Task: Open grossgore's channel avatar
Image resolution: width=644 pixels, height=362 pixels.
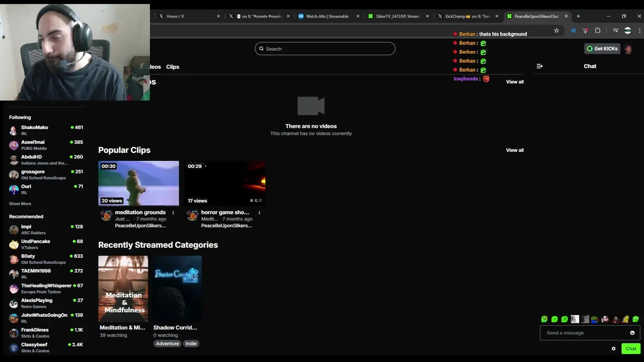Action: [14, 174]
